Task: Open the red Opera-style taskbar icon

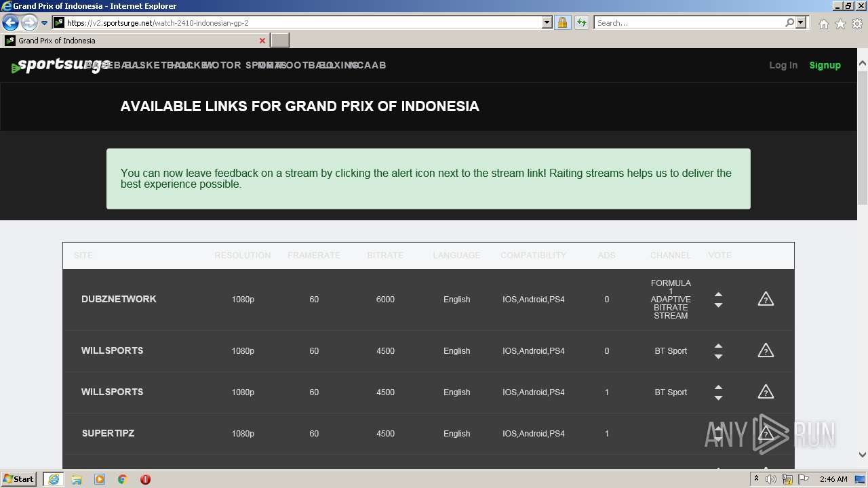Action: [145, 479]
